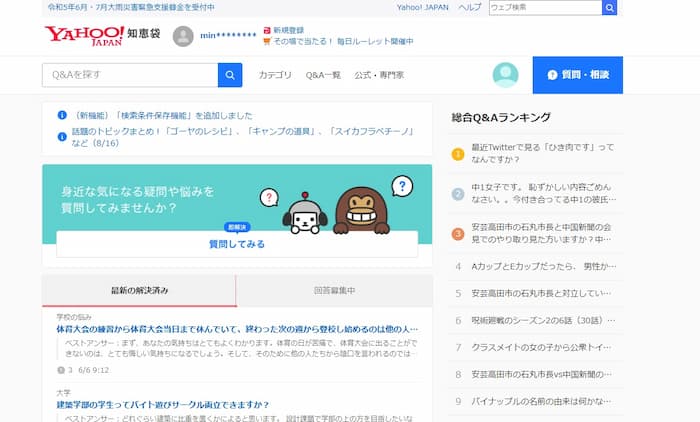This screenshot has height=422, width=700.
Task: Click answer count icon under 体育大会 question
Action: pyautogui.click(x=61, y=370)
